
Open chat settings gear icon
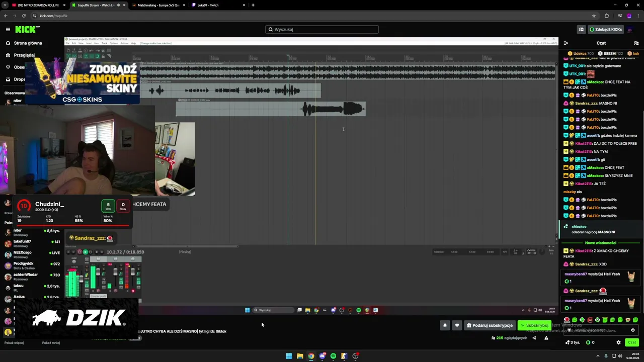(x=618, y=342)
